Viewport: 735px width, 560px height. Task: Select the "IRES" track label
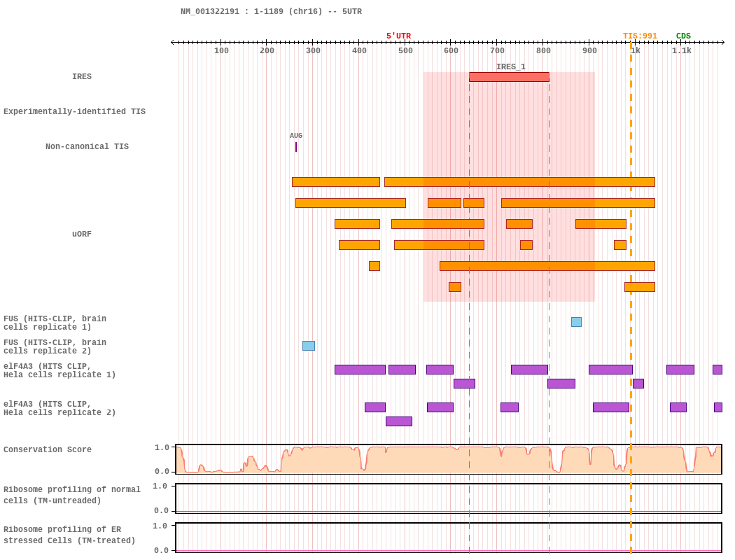82,76
